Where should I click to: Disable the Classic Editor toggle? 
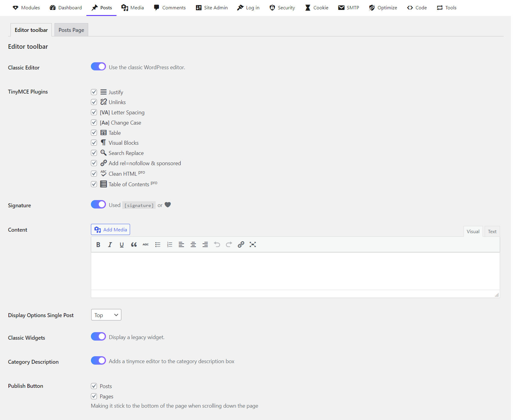click(98, 66)
